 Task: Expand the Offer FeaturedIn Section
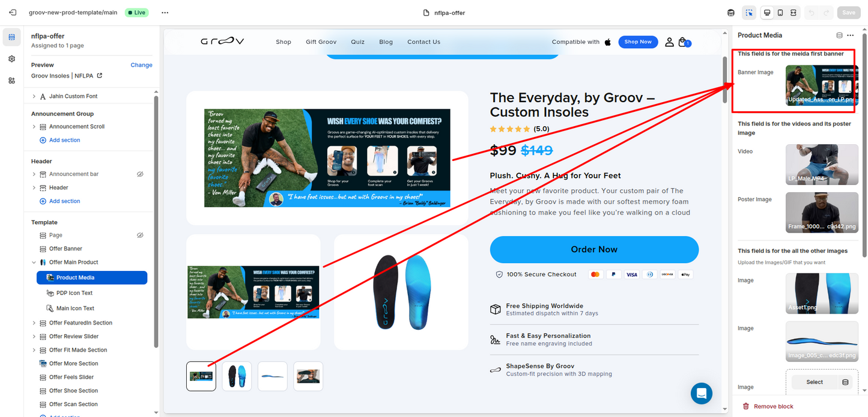34,323
